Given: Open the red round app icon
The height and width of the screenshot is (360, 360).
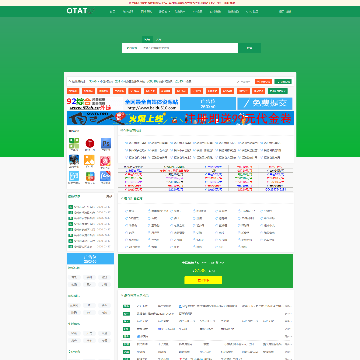Looking at the screenshot, I should point(90,143).
